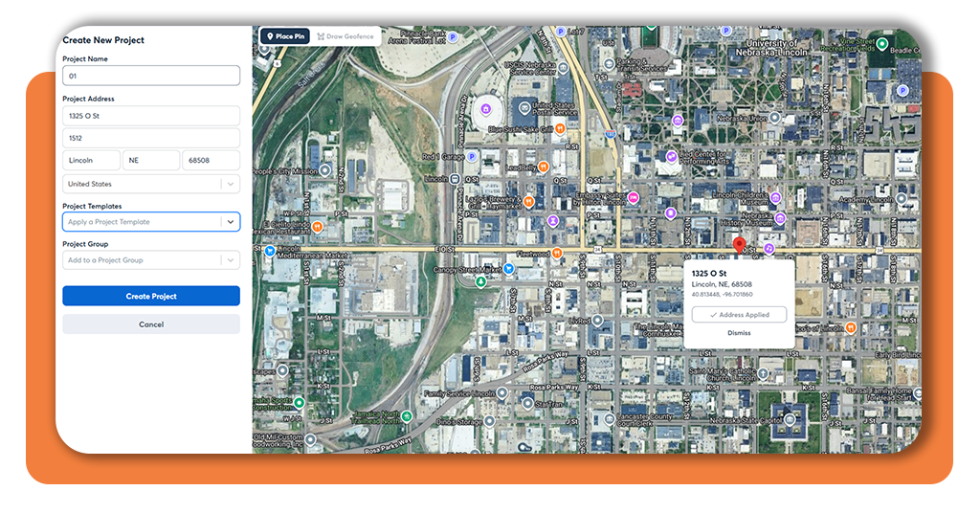Click the city field showing Lincoln
Screen dimensions: 980x513
(x=91, y=160)
